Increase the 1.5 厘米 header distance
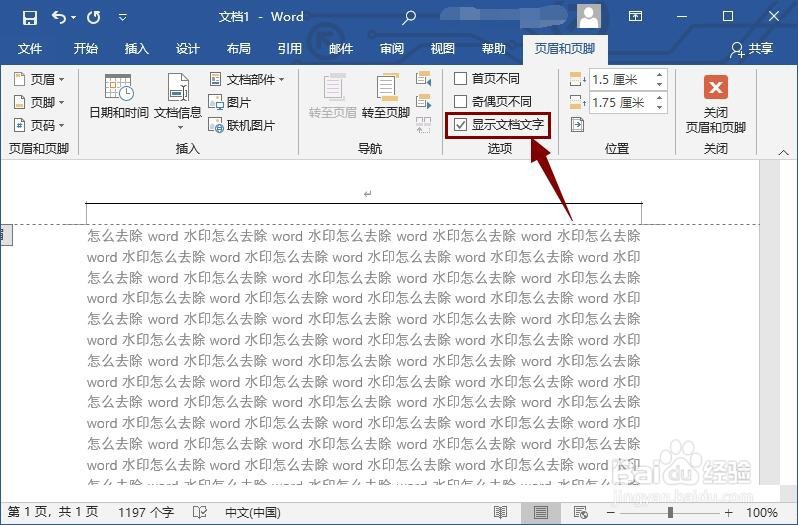 [x=660, y=75]
